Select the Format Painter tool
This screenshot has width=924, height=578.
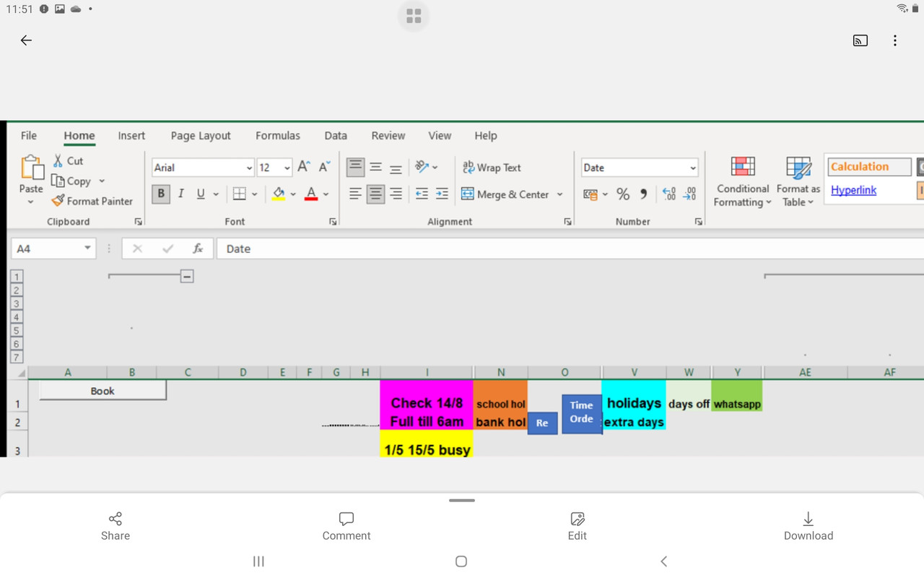92,201
